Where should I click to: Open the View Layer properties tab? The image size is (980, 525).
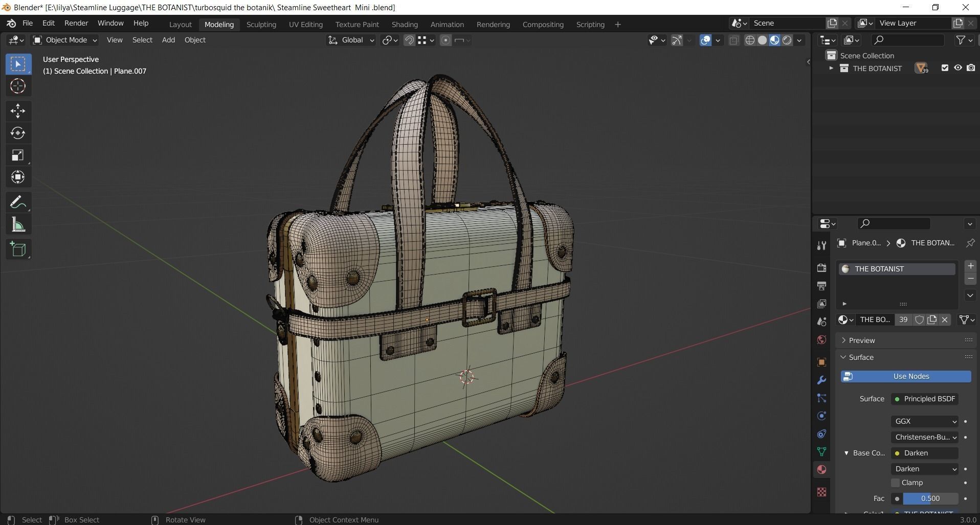(x=821, y=304)
